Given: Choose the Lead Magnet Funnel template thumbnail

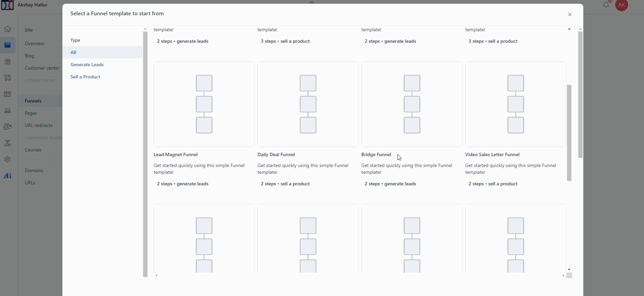Looking at the screenshot, I should pyautogui.click(x=204, y=104).
